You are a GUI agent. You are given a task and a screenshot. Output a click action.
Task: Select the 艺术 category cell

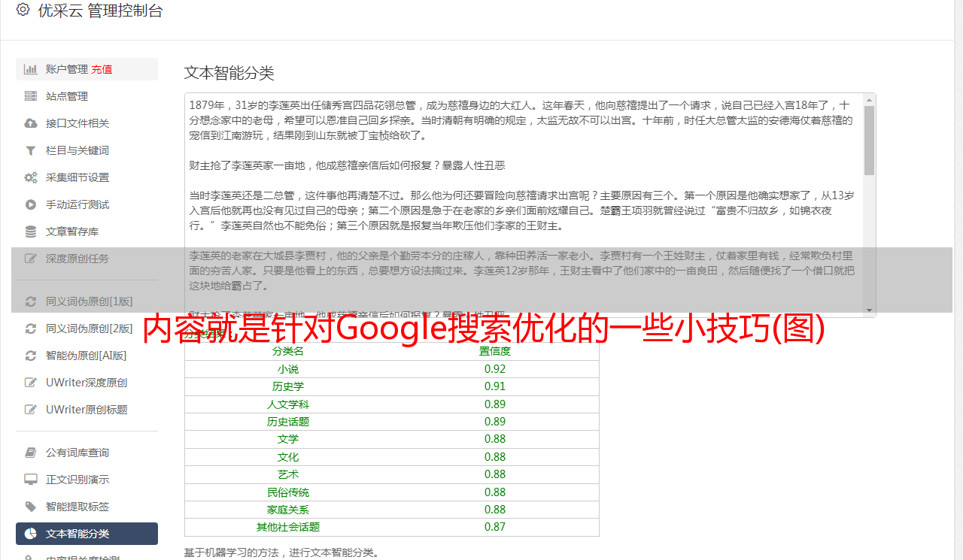[288, 474]
